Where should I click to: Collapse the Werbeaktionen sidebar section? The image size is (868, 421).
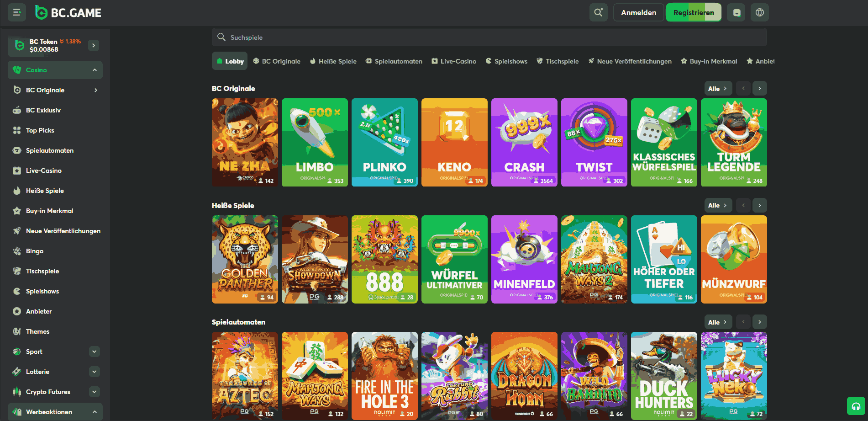(95, 412)
